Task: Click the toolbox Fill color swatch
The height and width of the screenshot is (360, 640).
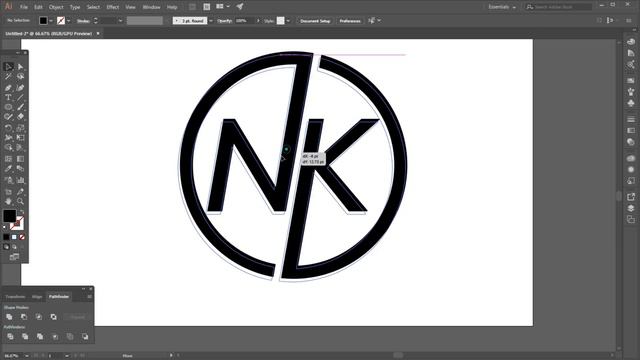Action: coord(9,216)
